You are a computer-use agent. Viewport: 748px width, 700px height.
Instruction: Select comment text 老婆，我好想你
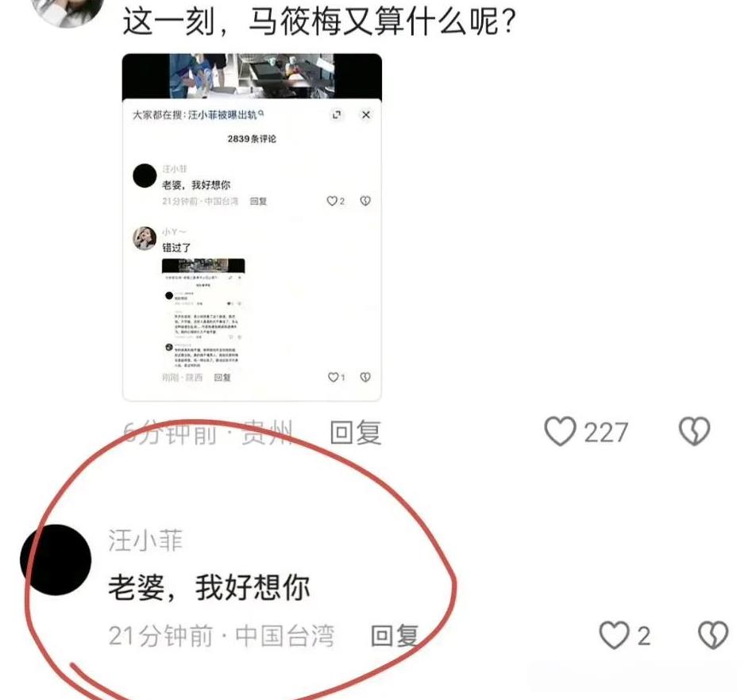[210, 587]
